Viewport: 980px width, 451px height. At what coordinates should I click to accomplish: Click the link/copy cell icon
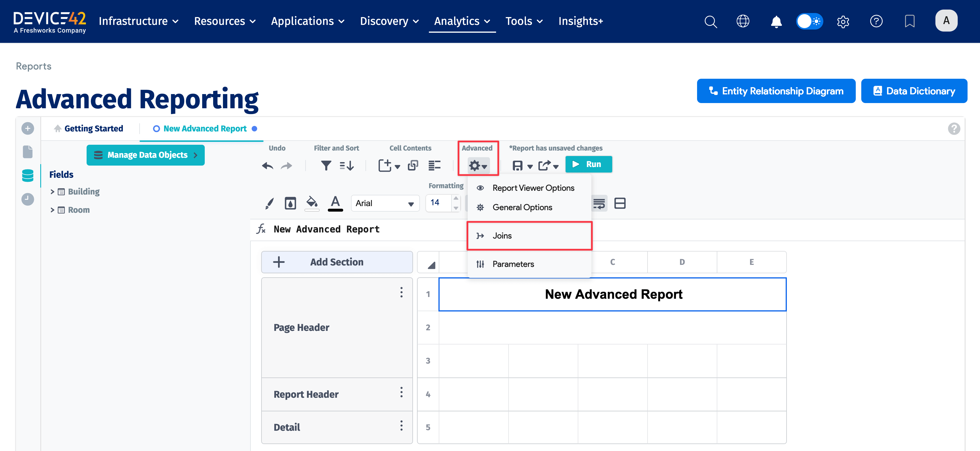(x=413, y=165)
